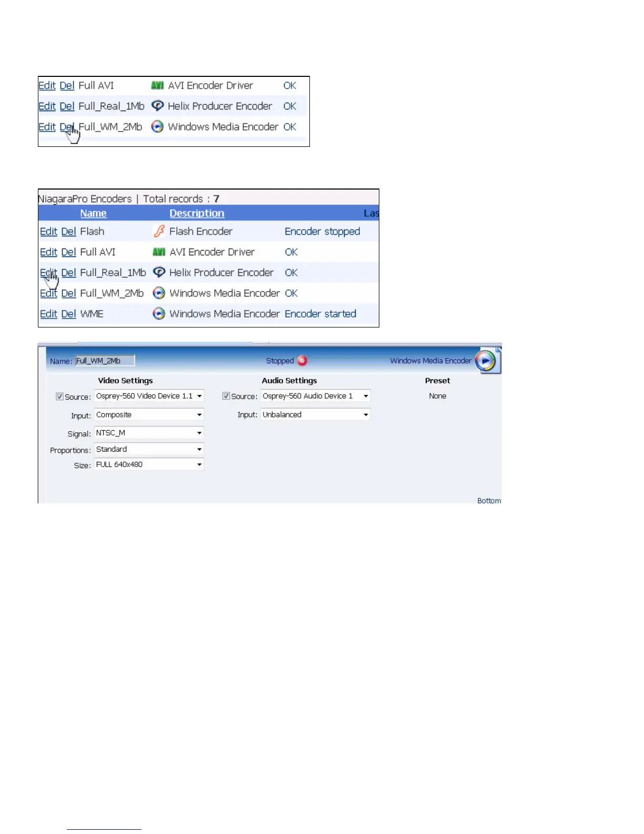Click Edit for Full AVI in the seven-record table

pos(48,252)
